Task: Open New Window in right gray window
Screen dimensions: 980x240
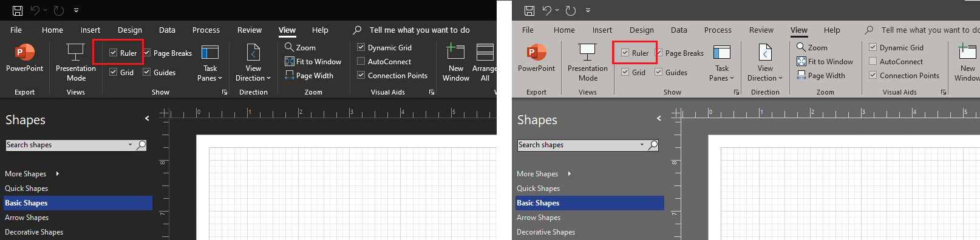Action: pyautogui.click(x=967, y=62)
